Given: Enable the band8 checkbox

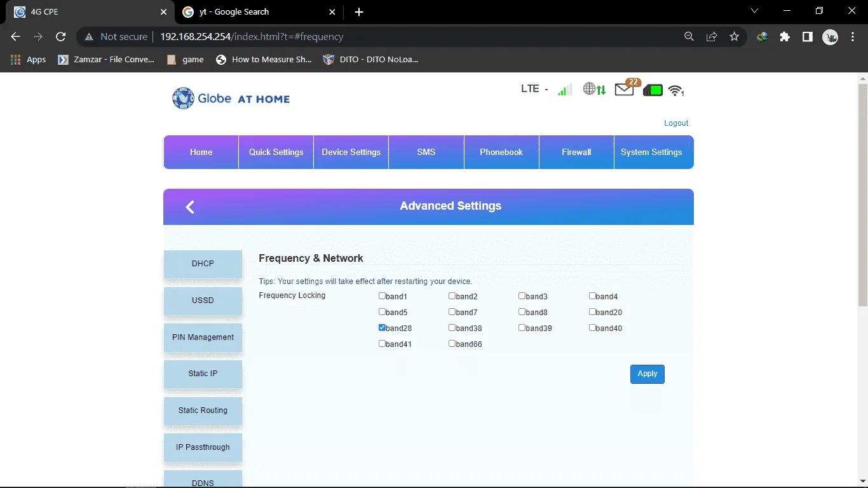Looking at the screenshot, I should click(x=522, y=311).
